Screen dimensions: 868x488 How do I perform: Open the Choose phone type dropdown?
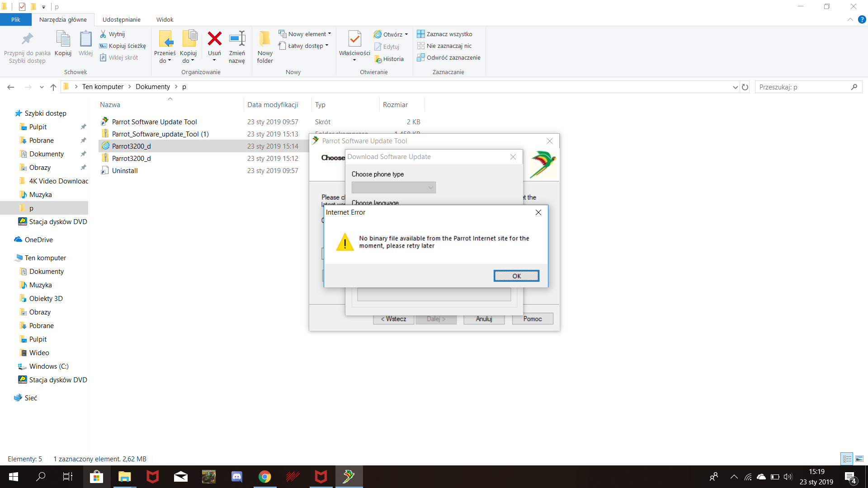click(393, 188)
